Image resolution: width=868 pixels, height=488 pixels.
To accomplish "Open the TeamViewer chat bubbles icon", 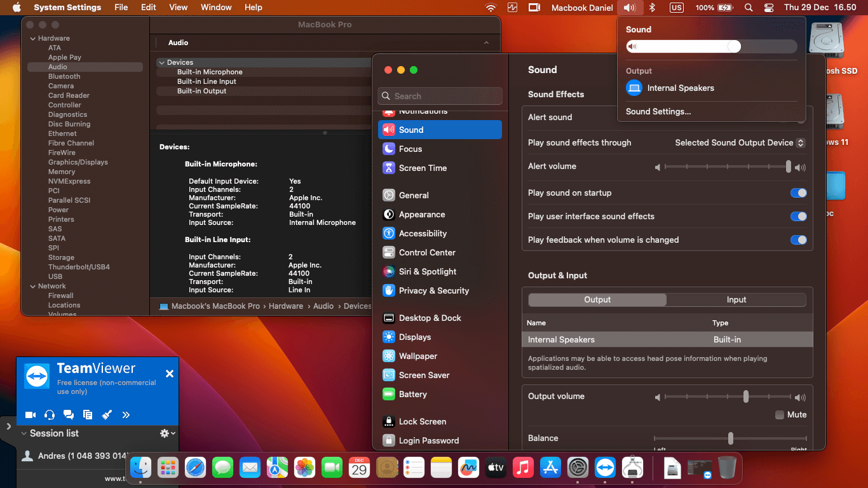I will [x=69, y=415].
